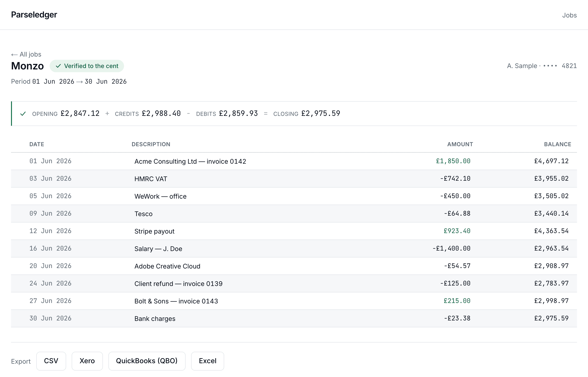This screenshot has width=588, height=377.
Task: Click the -£64.88 amount
Action: point(457,214)
